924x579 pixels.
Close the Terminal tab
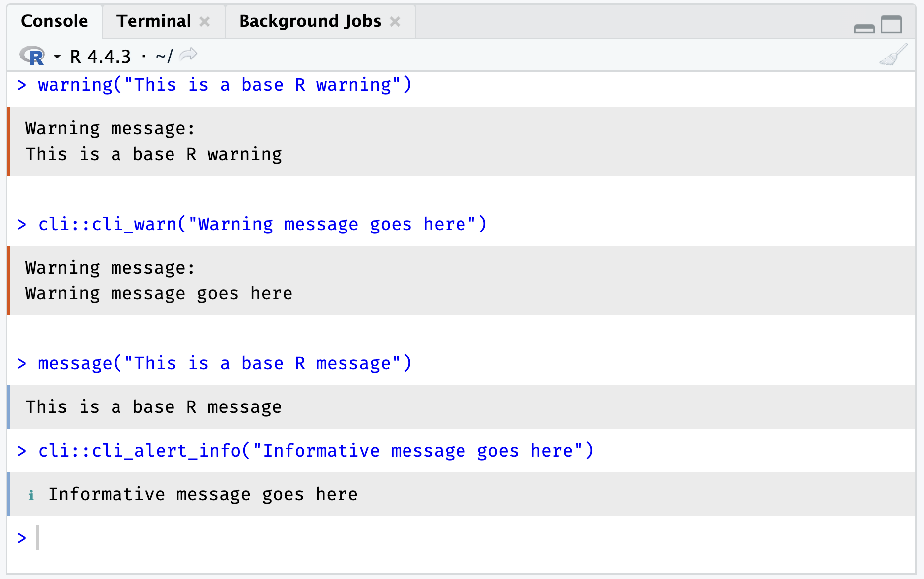click(x=205, y=22)
